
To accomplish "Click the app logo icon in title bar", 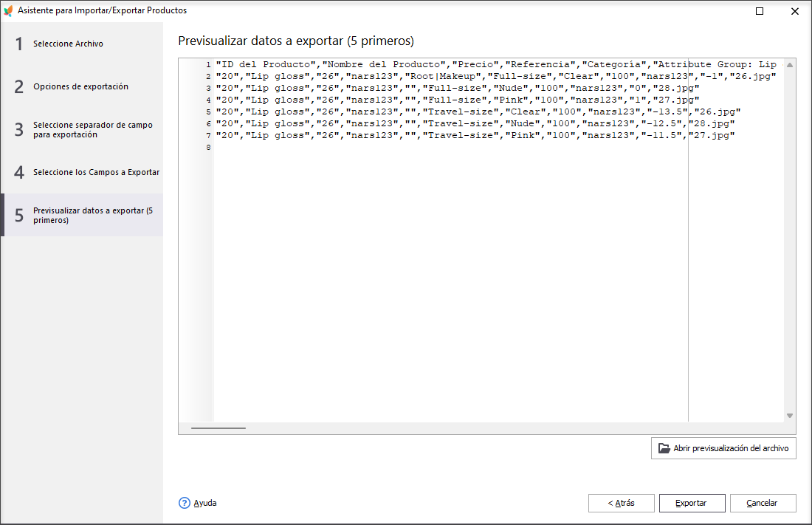I will click(x=8, y=11).
